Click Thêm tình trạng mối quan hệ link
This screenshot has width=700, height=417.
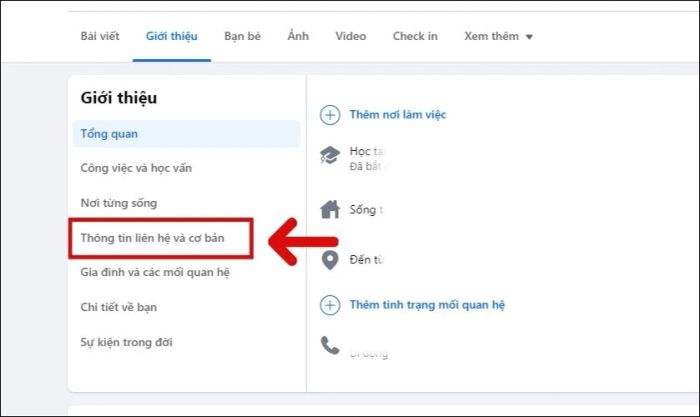tap(427, 305)
